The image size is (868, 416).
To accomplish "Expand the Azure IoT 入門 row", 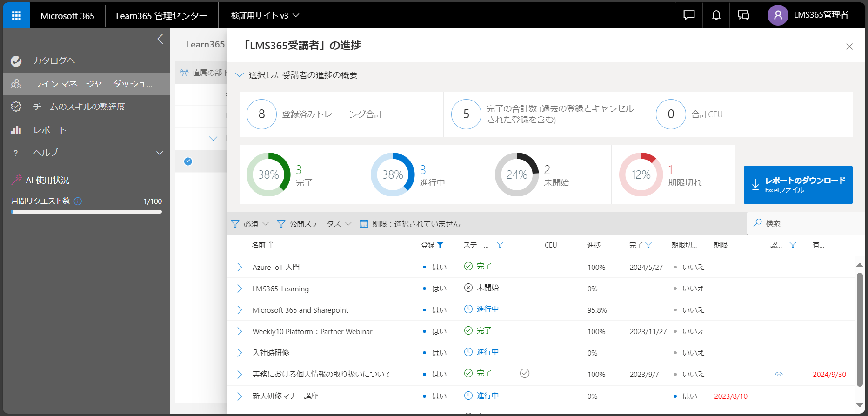I will [x=240, y=267].
